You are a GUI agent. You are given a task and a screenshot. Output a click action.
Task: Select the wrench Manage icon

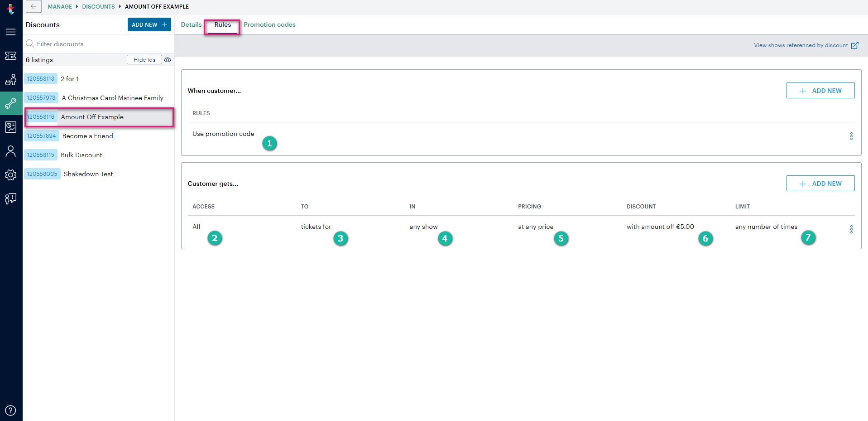10,103
